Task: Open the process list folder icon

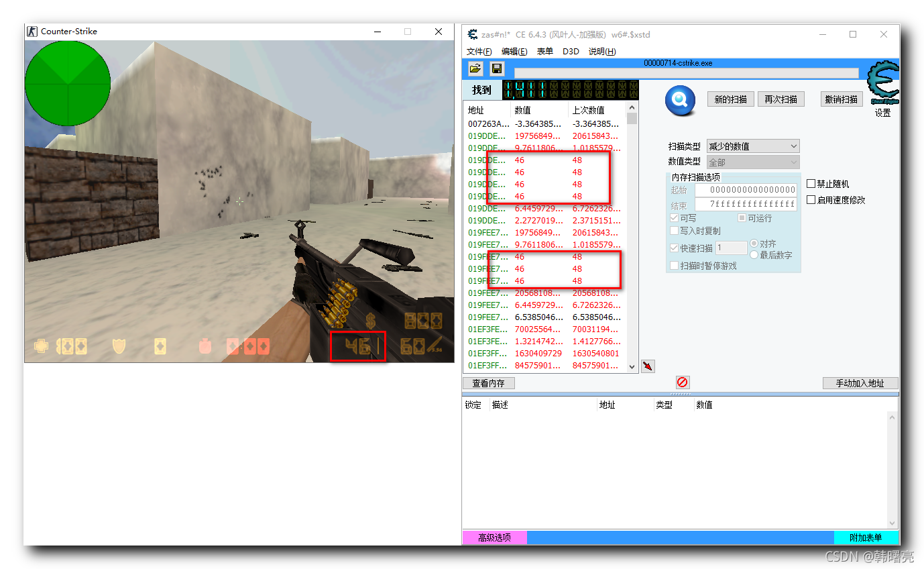Action: [x=475, y=68]
